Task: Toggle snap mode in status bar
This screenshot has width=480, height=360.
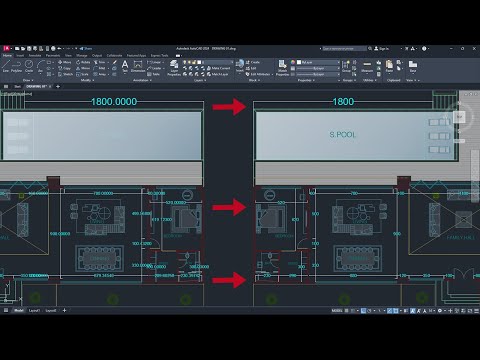Action: [x=353, y=311]
